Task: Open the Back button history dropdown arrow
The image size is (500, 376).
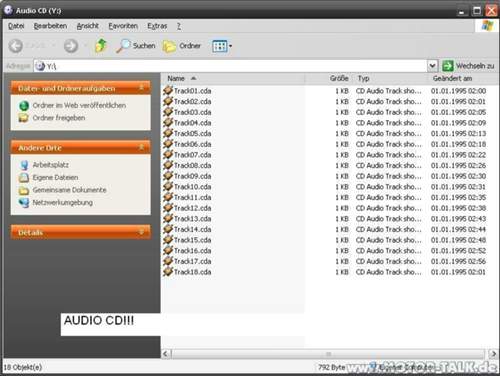Action: [x=53, y=46]
